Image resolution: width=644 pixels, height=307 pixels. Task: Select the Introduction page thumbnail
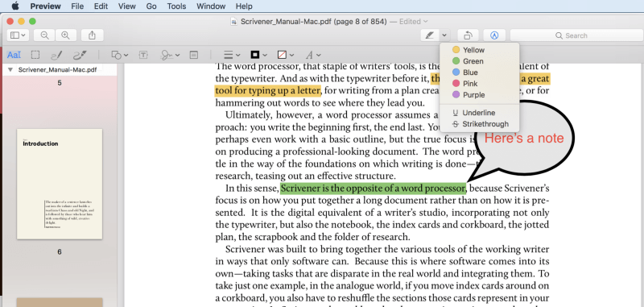[60, 184]
